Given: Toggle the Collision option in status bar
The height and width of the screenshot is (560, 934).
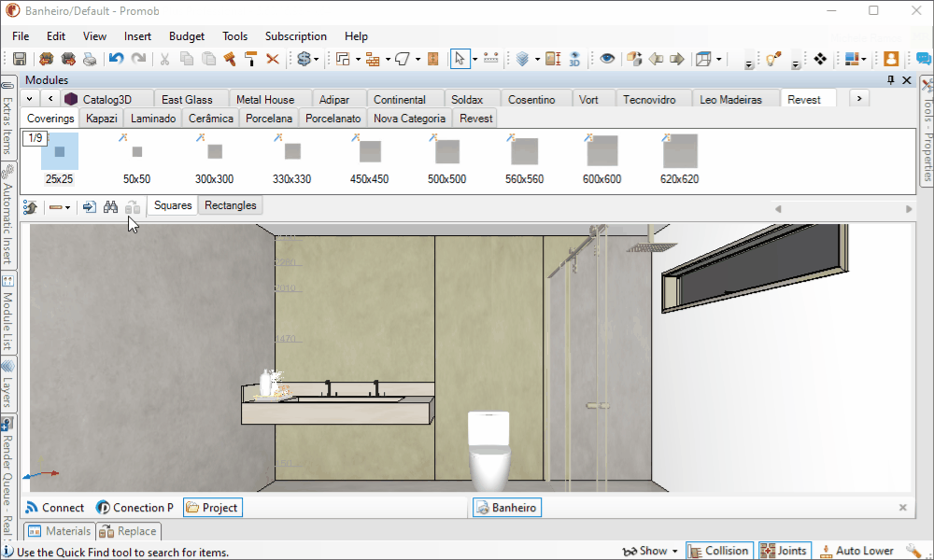Looking at the screenshot, I should click(719, 551).
